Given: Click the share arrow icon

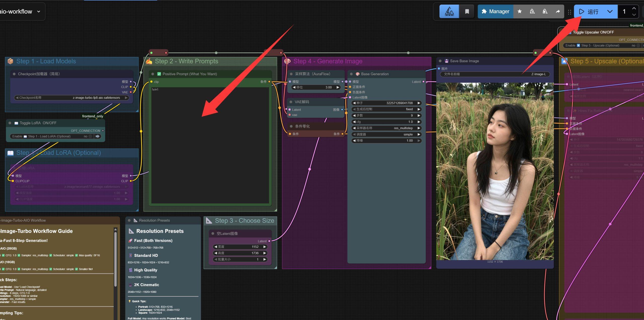Looking at the screenshot, I should (558, 11).
